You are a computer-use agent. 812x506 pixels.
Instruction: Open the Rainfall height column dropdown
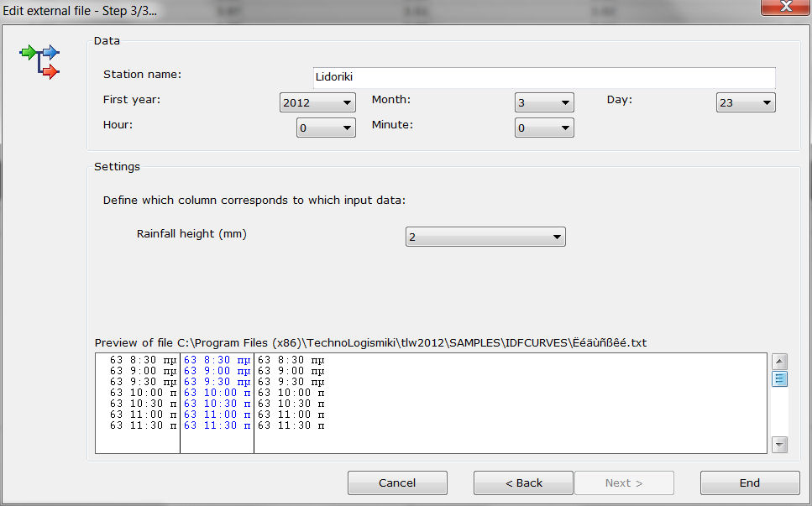coord(485,237)
